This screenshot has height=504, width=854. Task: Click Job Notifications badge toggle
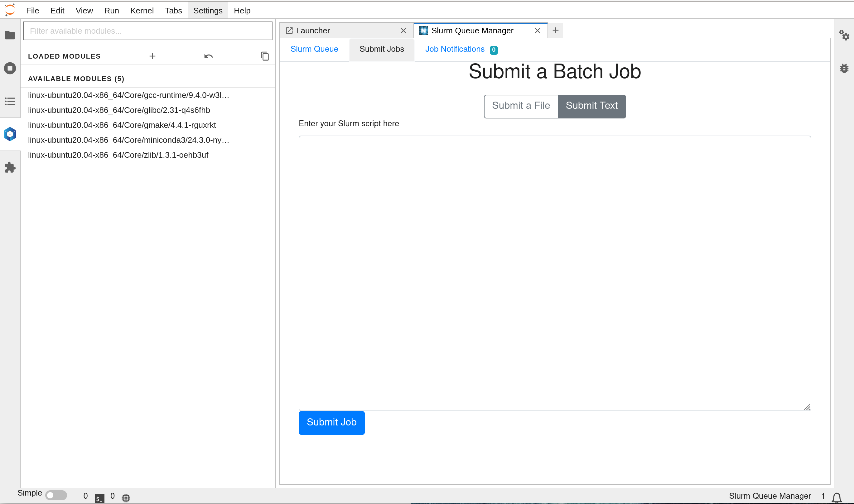pos(493,49)
